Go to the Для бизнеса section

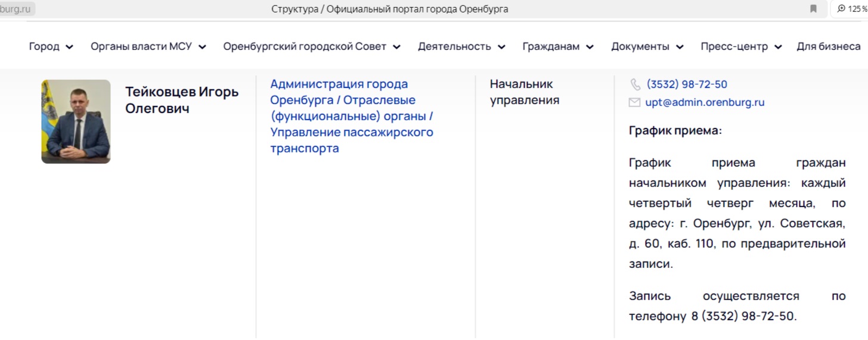click(828, 46)
